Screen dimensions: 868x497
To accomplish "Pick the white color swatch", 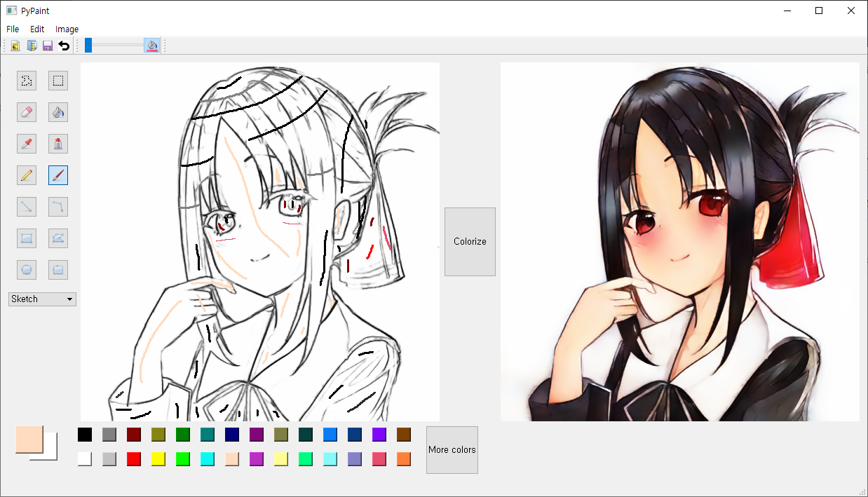I will (x=85, y=459).
